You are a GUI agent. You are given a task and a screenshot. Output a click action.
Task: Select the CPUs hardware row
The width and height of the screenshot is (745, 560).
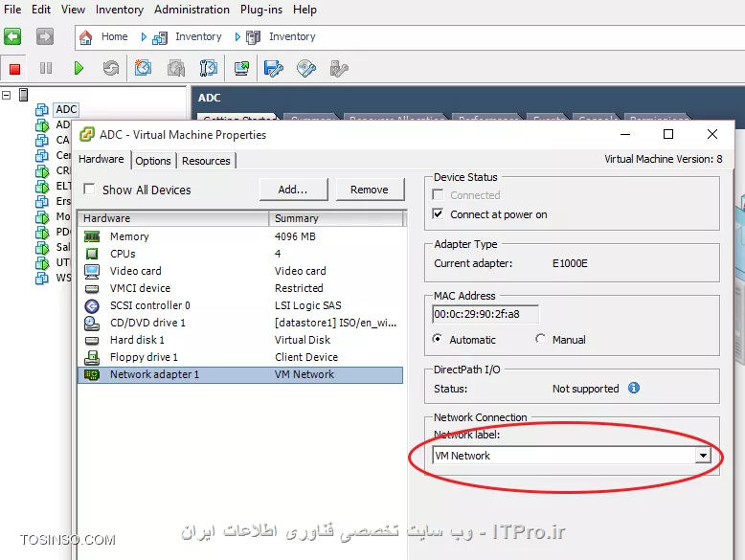tap(240, 254)
